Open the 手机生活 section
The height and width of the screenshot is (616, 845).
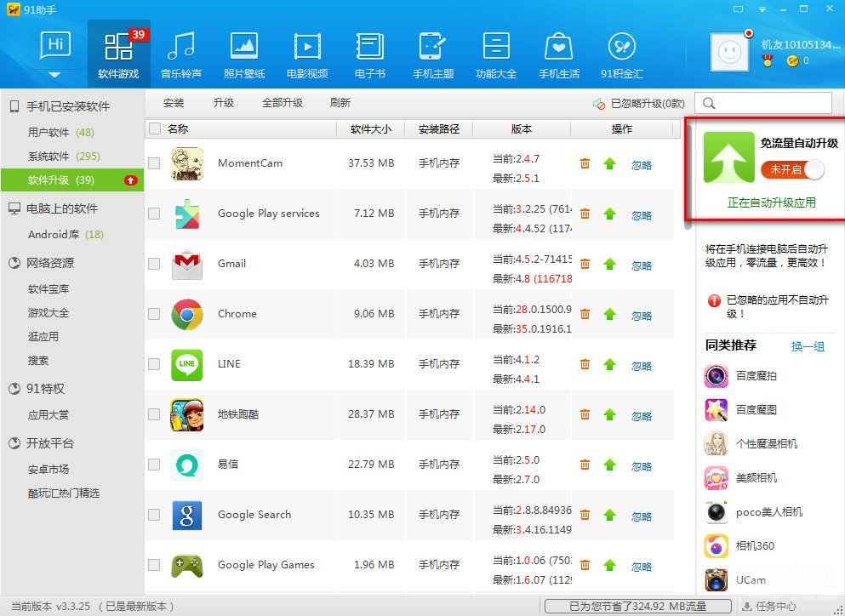point(559,54)
